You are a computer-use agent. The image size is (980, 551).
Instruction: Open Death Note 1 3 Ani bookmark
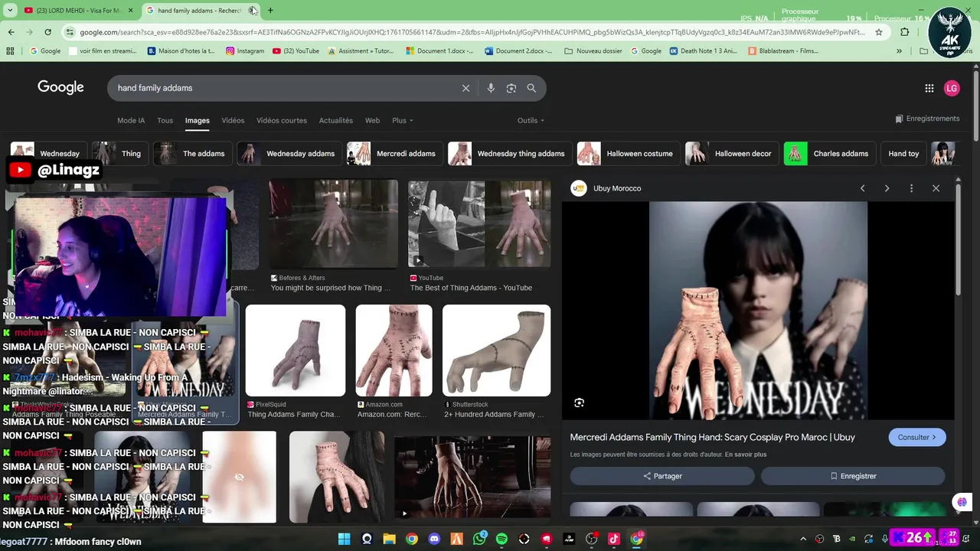pos(704,51)
